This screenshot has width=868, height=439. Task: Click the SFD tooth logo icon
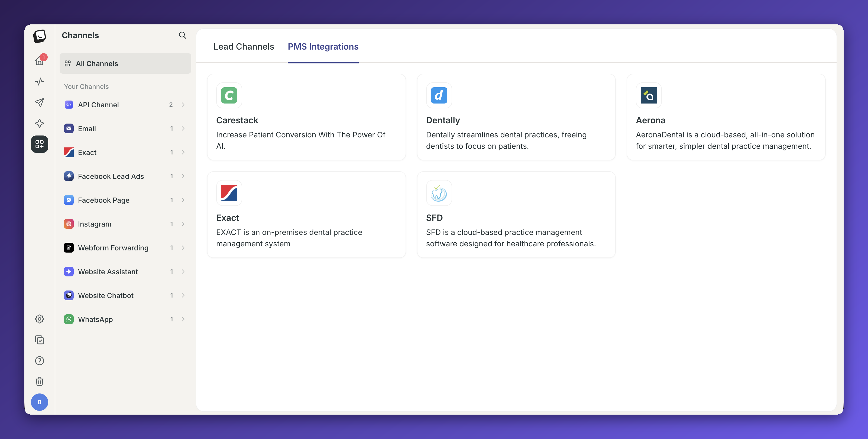pyautogui.click(x=439, y=193)
